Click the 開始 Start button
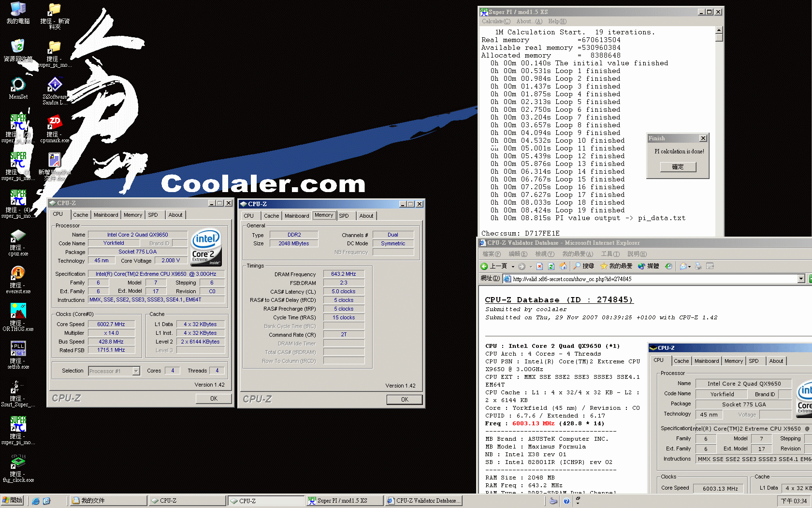The height and width of the screenshot is (508, 812). click(x=13, y=501)
